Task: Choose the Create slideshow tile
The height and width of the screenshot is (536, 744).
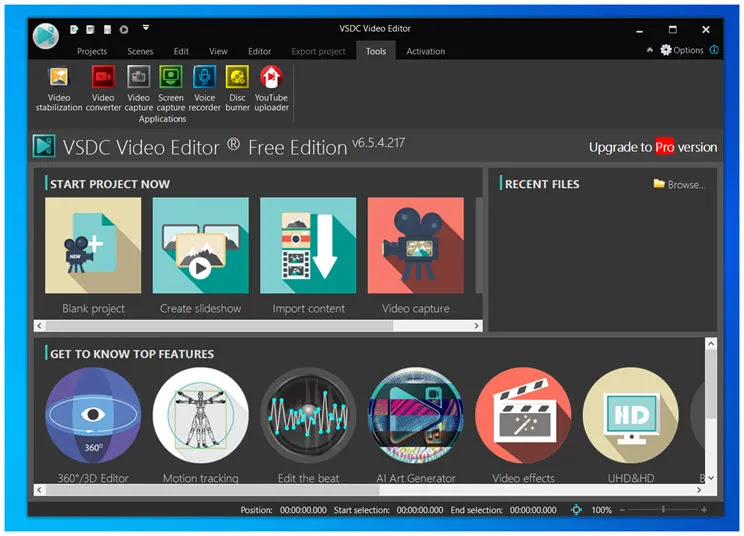Action: click(200, 256)
